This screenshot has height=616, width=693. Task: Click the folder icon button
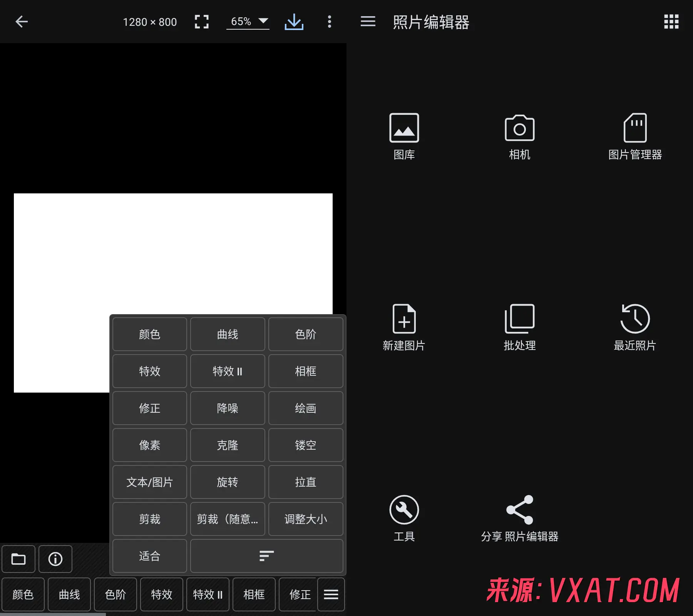pos(18,559)
